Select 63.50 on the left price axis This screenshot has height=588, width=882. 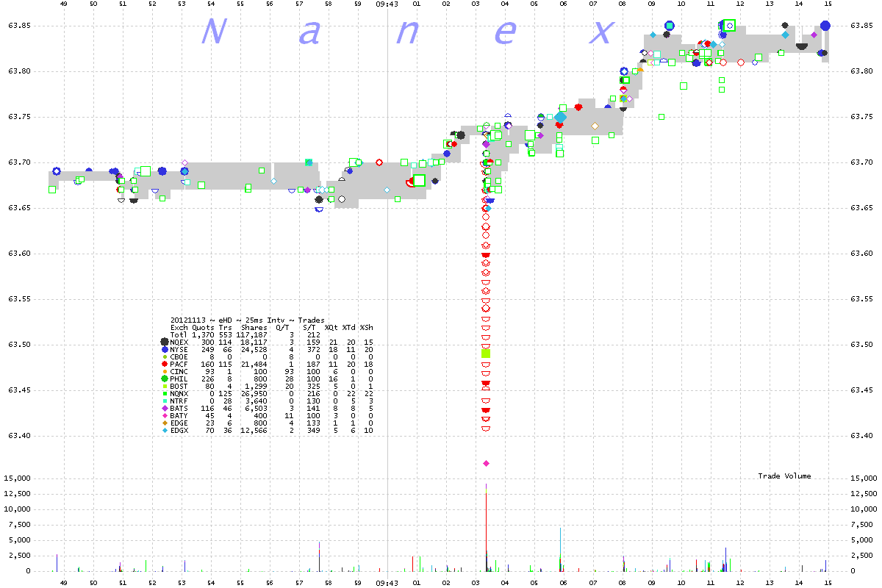(x=18, y=345)
